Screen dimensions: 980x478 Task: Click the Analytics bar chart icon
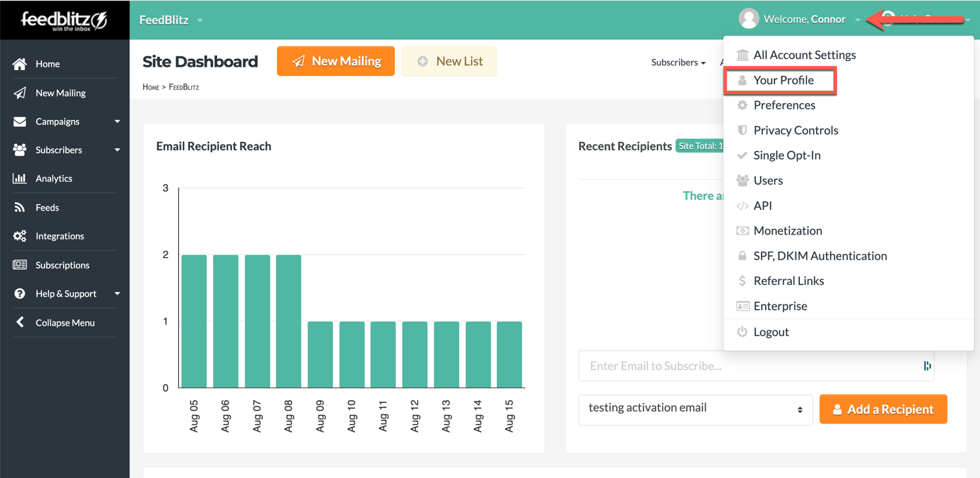click(x=20, y=178)
